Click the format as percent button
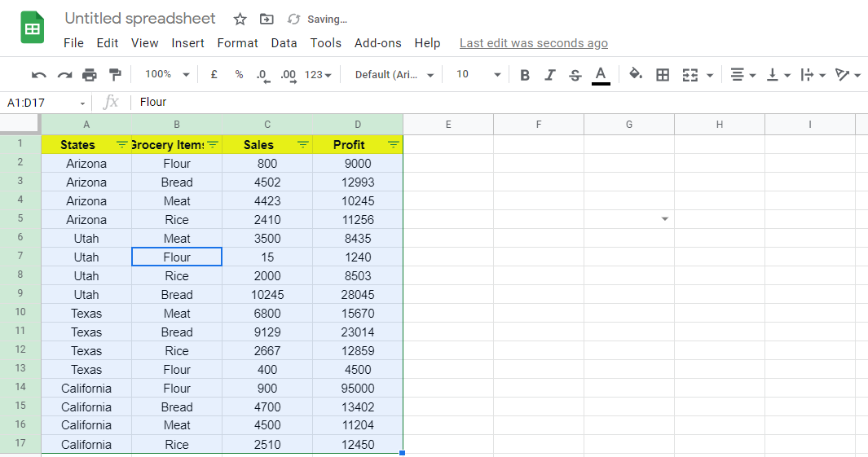Viewport: 868px width, 457px height. click(x=239, y=74)
